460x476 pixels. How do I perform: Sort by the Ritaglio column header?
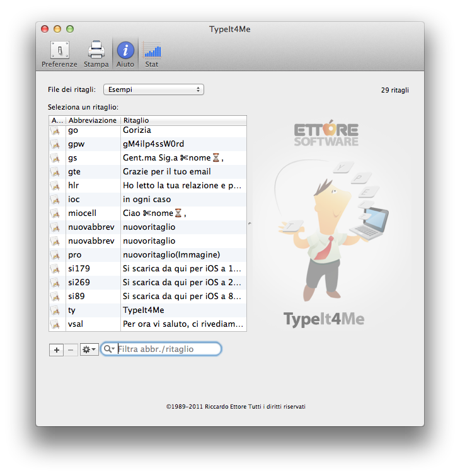tap(183, 120)
